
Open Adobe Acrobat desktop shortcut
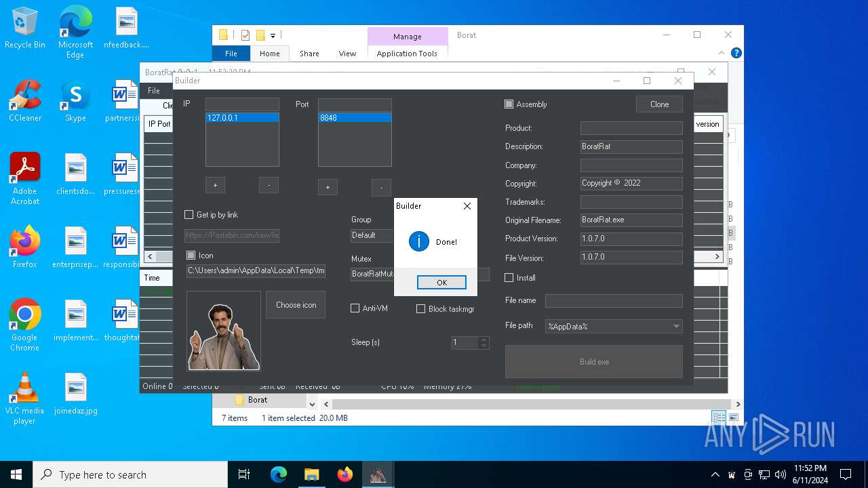coord(25,179)
